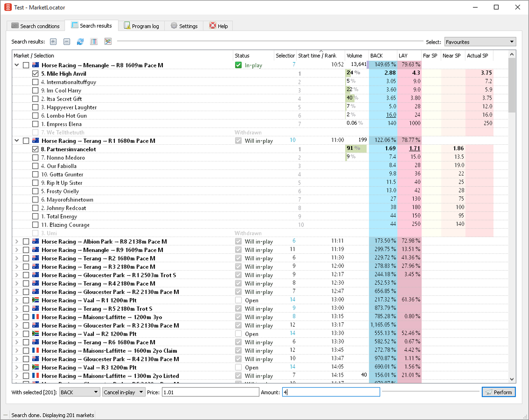Refresh search results with blue arrows icon
The height and width of the screenshot is (420, 529).
pyautogui.click(x=80, y=42)
